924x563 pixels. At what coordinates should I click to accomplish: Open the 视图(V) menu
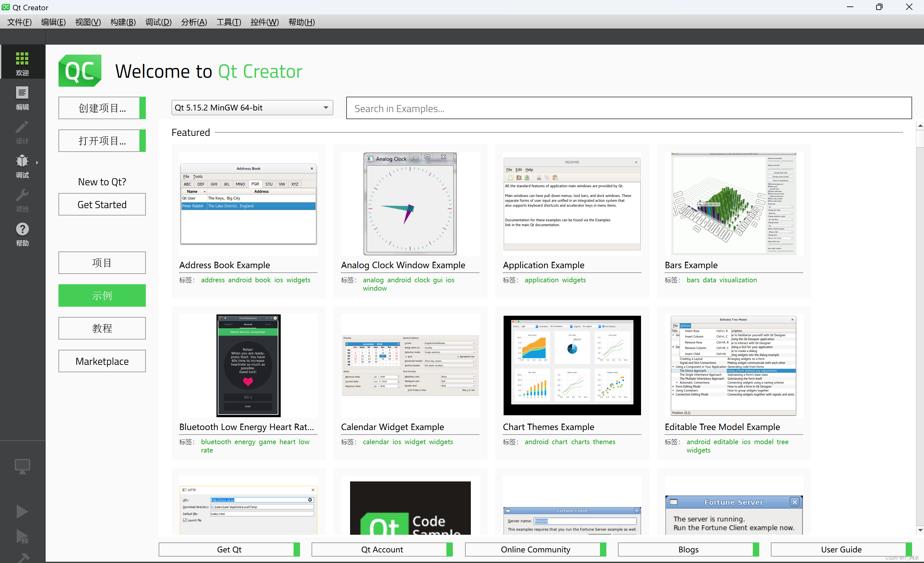coord(88,22)
